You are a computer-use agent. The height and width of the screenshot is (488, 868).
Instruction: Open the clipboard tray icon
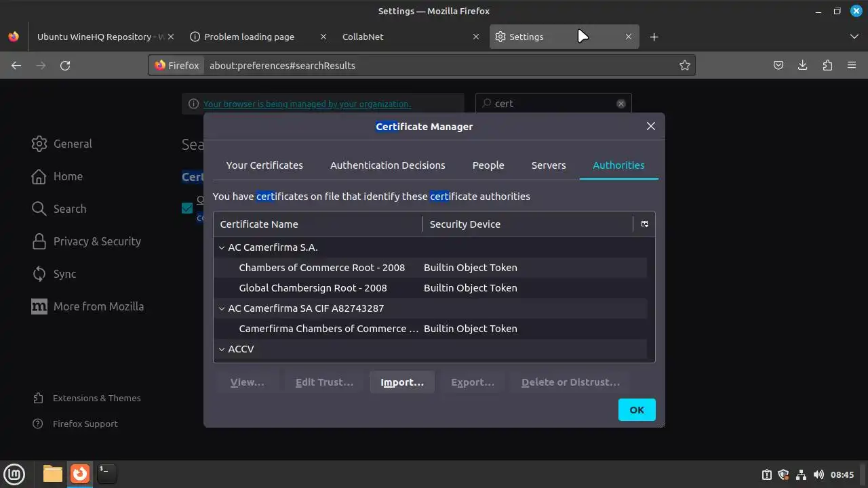(766, 474)
